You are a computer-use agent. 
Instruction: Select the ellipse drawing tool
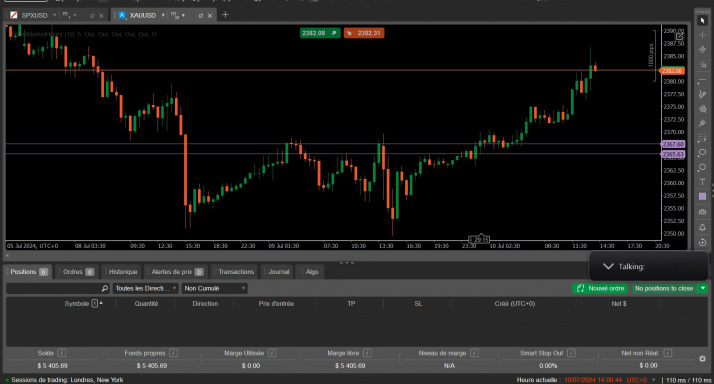coord(702,153)
